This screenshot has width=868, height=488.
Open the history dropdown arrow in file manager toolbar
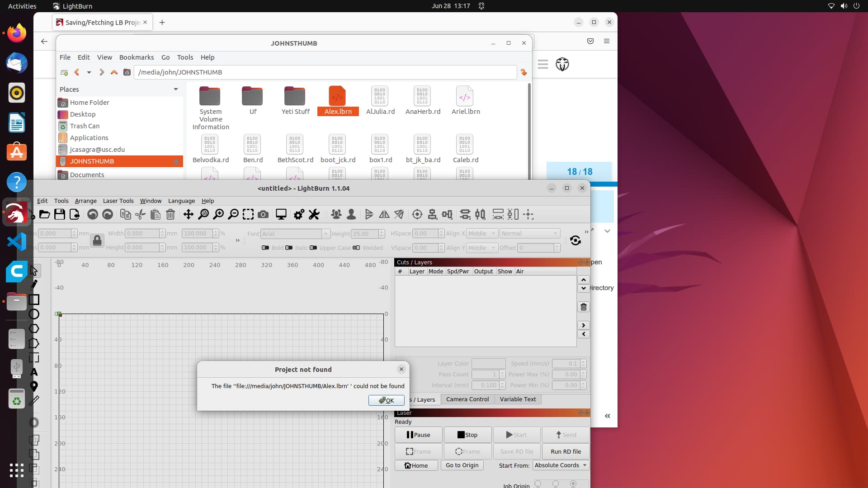point(89,72)
